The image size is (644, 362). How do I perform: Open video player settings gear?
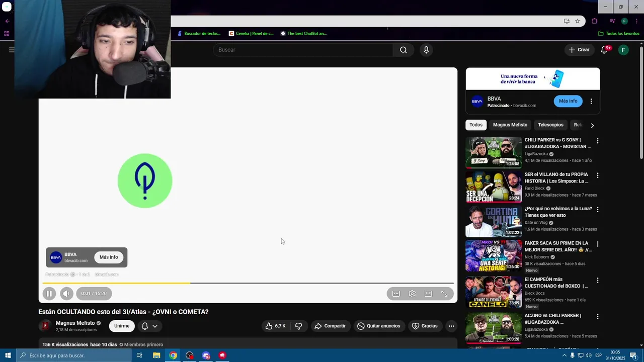pyautogui.click(x=412, y=294)
